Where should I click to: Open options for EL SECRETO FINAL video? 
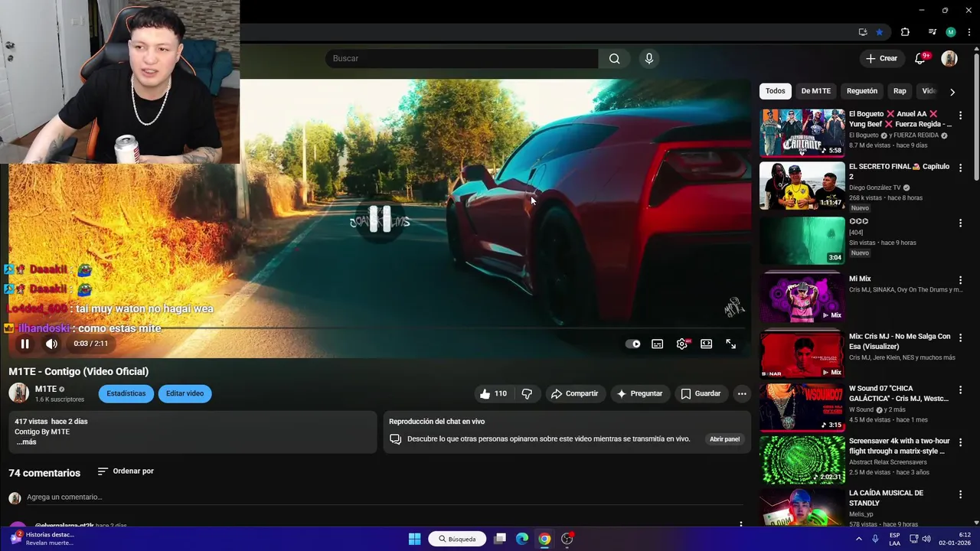coord(960,168)
